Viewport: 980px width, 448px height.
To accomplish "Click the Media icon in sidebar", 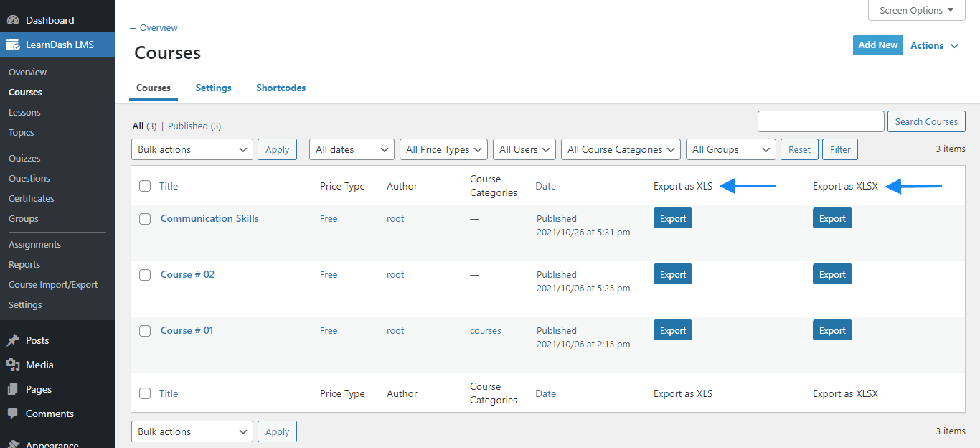I will tap(12, 365).
